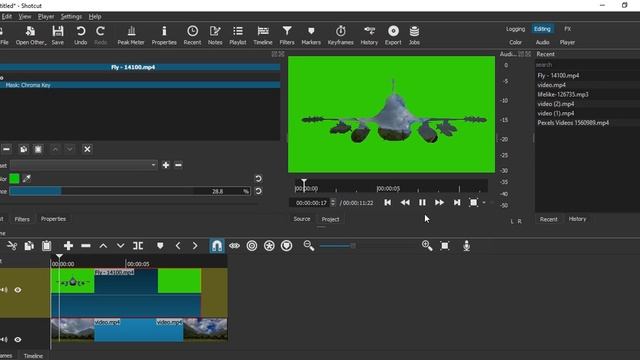This screenshot has width=640, height=360.
Task: Toggle timeline snapping with the magnet
Action: coord(217,246)
